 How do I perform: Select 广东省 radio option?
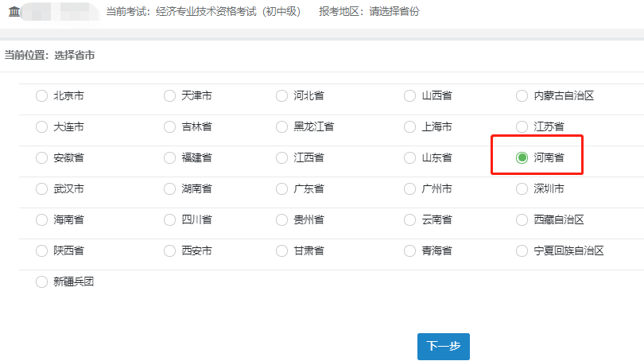point(281,189)
